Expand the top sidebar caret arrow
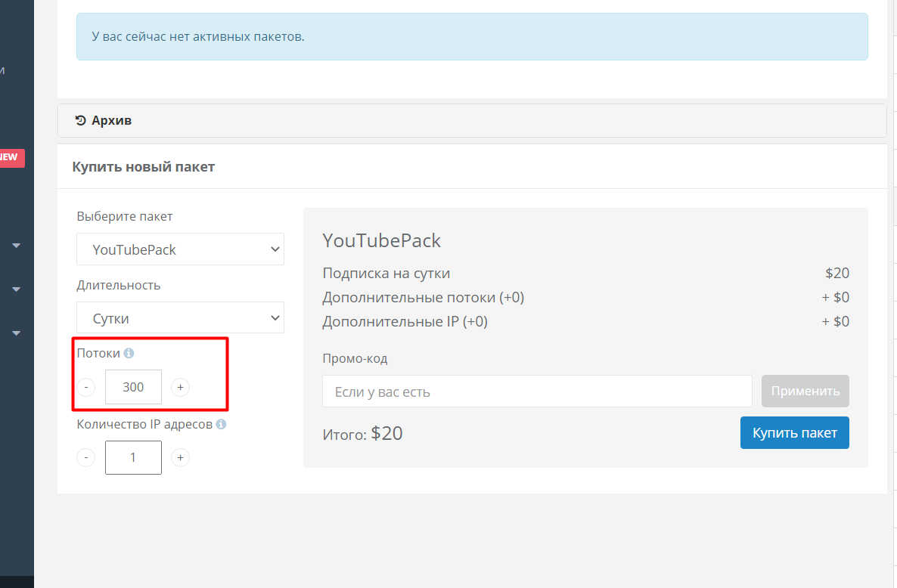The height and width of the screenshot is (588, 897). click(x=17, y=246)
